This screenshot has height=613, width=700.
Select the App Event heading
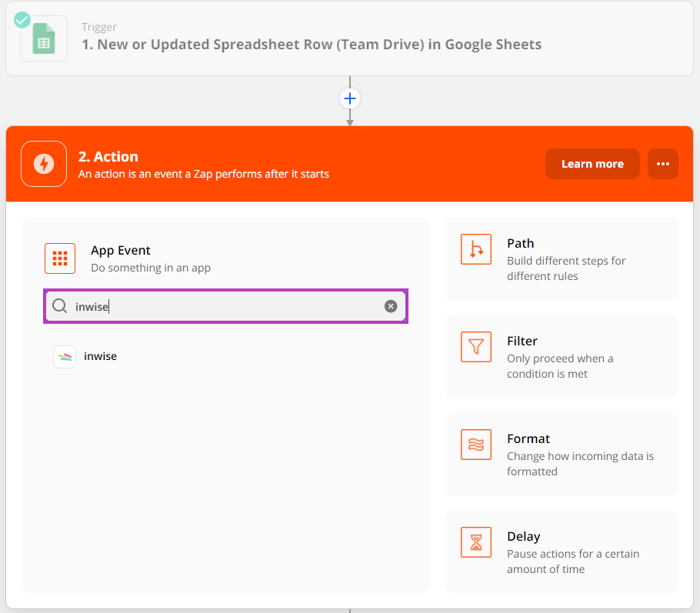121,250
